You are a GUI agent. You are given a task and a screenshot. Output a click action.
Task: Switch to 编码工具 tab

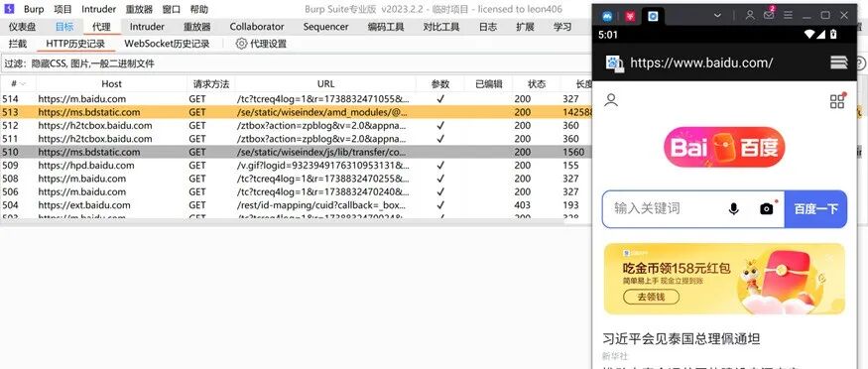point(386,27)
